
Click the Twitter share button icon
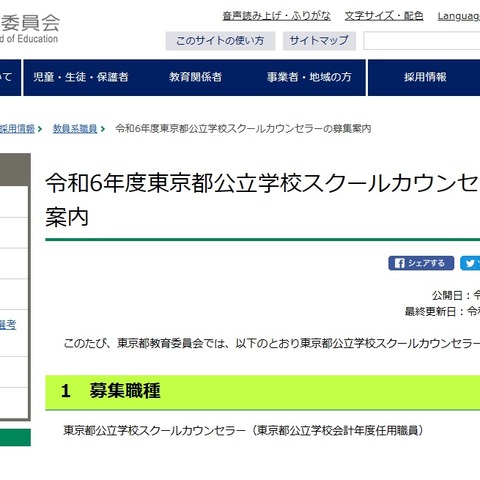470,263
